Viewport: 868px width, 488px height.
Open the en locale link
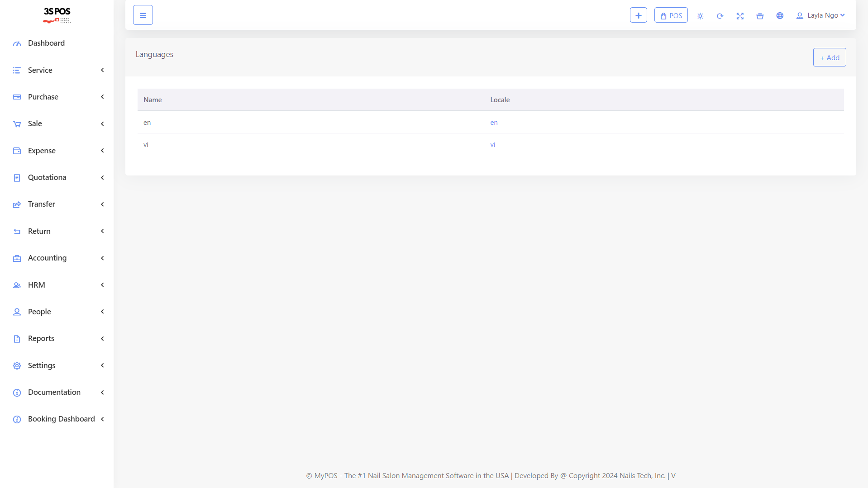(x=494, y=123)
